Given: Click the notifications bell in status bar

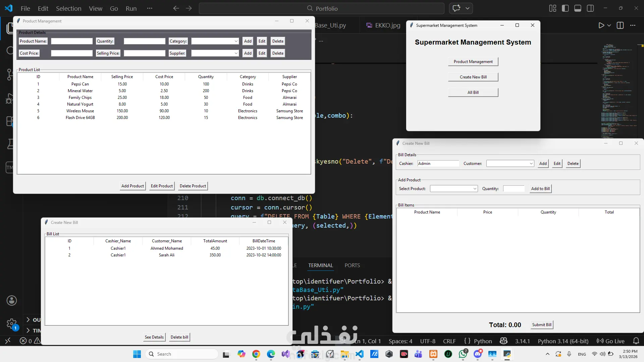Looking at the screenshot, I should point(636,341).
